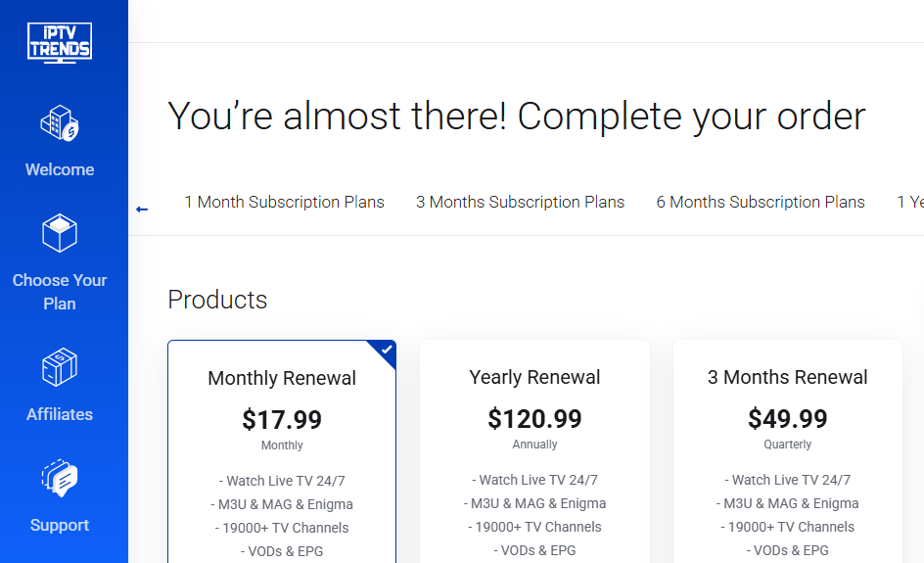The height and width of the screenshot is (563, 924).
Task: Open the partially visible 1 Year tab
Action: [910, 203]
